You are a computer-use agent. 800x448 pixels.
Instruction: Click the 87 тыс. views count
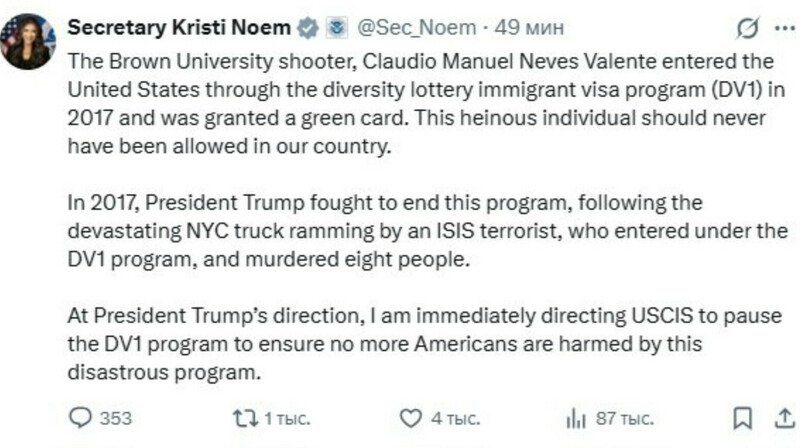pos(623,418)
